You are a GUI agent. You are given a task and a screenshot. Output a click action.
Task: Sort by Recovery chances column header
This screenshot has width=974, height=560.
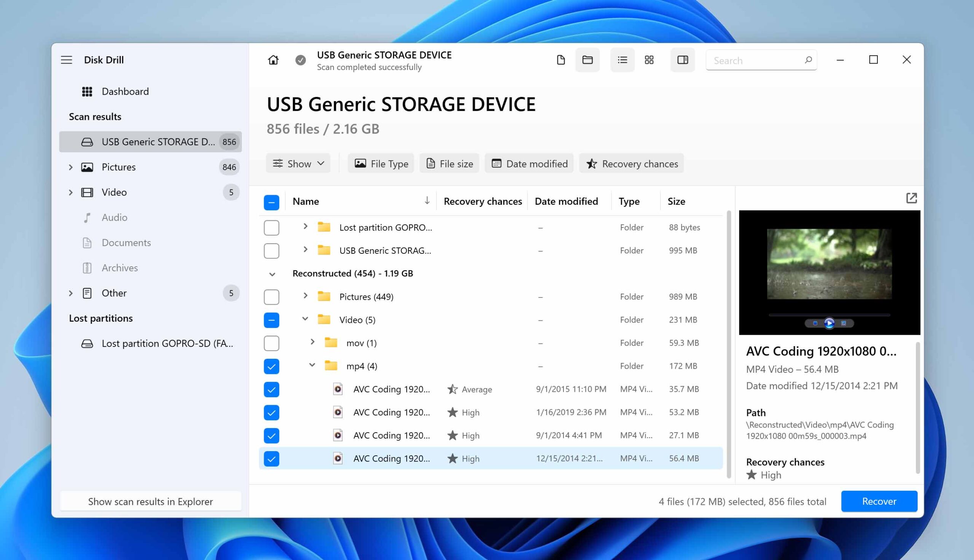point(482,201)
